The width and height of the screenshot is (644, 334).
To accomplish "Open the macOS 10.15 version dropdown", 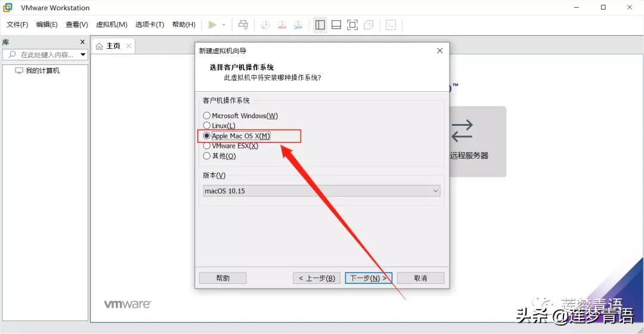I will point(321,191).
